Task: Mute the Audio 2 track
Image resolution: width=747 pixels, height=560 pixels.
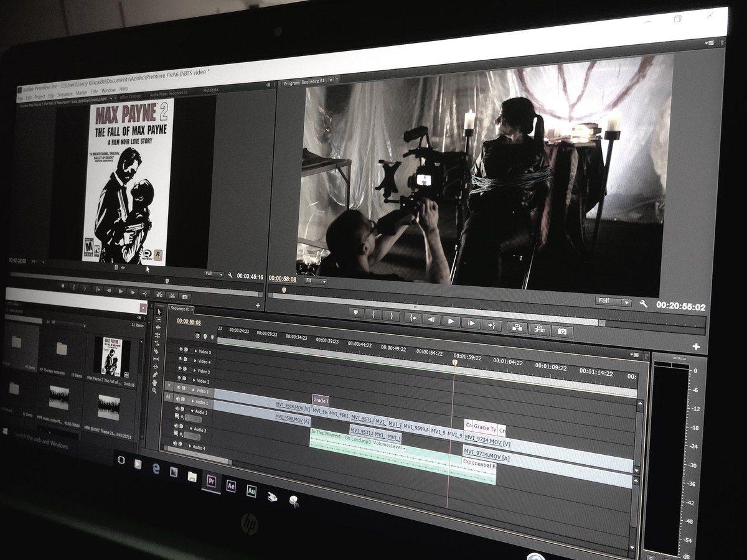Action: 176,408
